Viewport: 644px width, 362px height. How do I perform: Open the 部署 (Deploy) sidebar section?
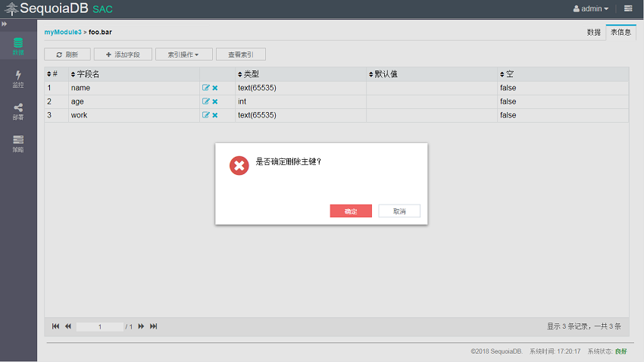click(x=17, y=111)
